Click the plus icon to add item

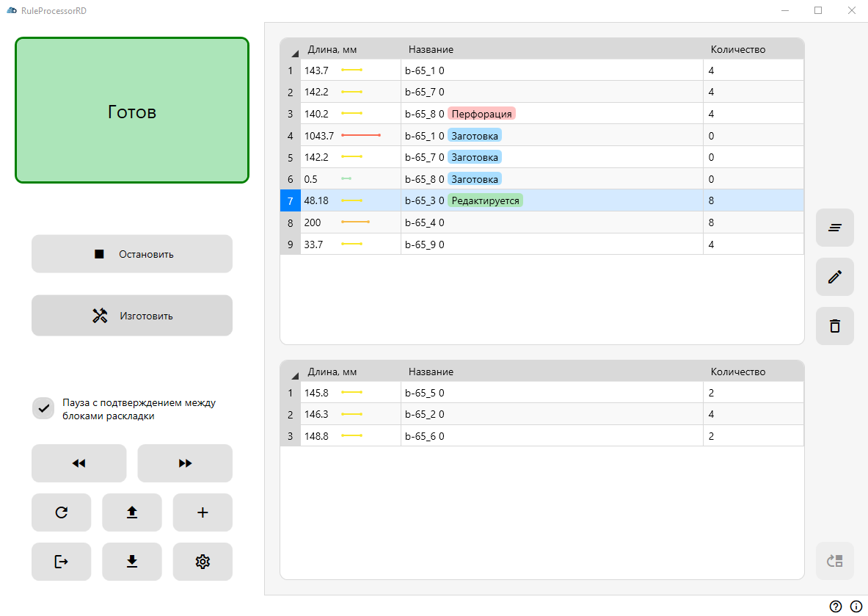tap(203, 512)
